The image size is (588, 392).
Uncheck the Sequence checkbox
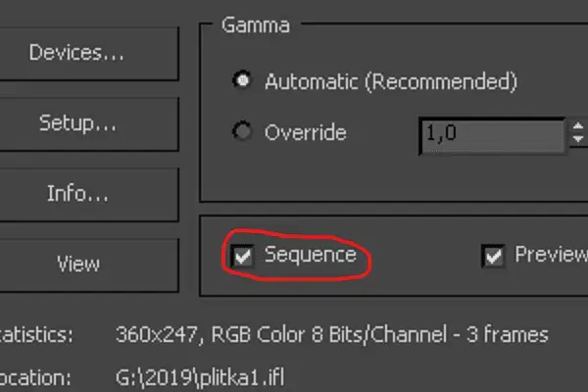pos(241,257)
